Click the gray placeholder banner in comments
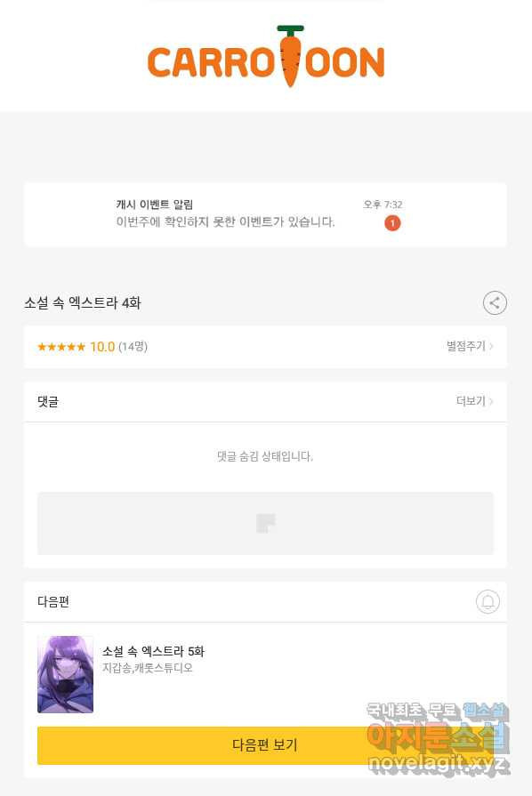Screen dimensions: 532x796 coord(265,523)
